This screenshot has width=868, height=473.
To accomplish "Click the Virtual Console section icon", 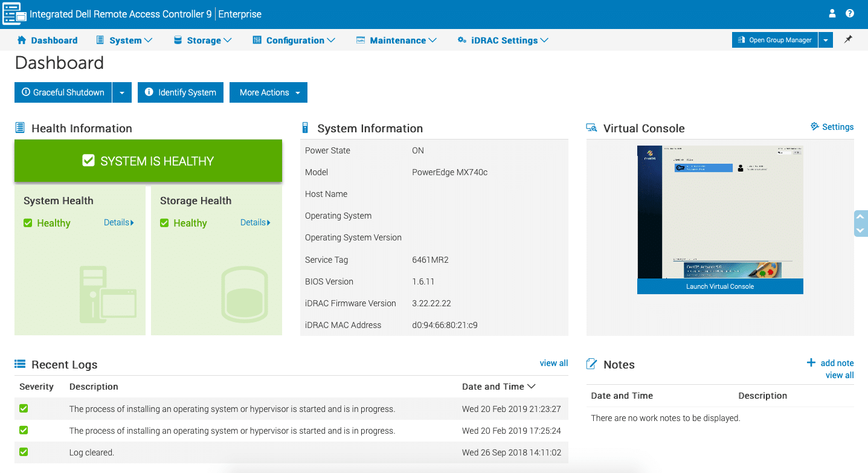I will click(x=592, y=128).
